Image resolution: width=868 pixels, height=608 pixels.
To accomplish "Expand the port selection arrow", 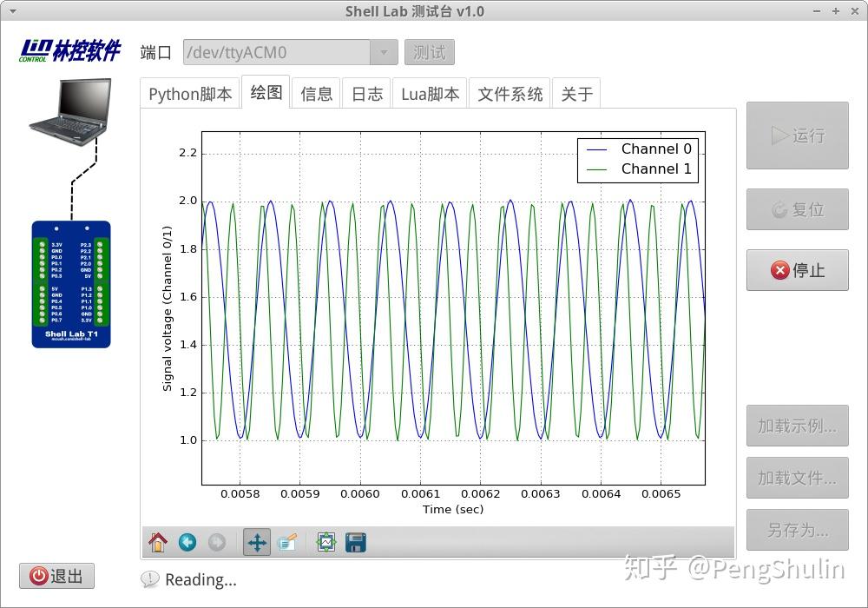I will [x=385, y=52].
